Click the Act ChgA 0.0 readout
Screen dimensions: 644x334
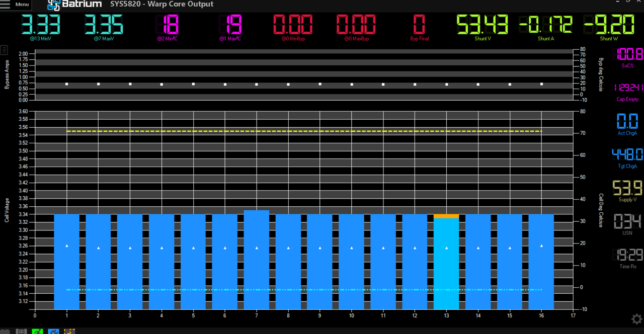tap(627, 124)
